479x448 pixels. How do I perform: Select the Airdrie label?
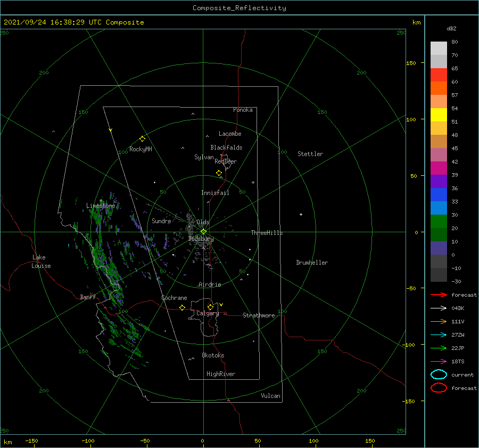click(210, 284)
